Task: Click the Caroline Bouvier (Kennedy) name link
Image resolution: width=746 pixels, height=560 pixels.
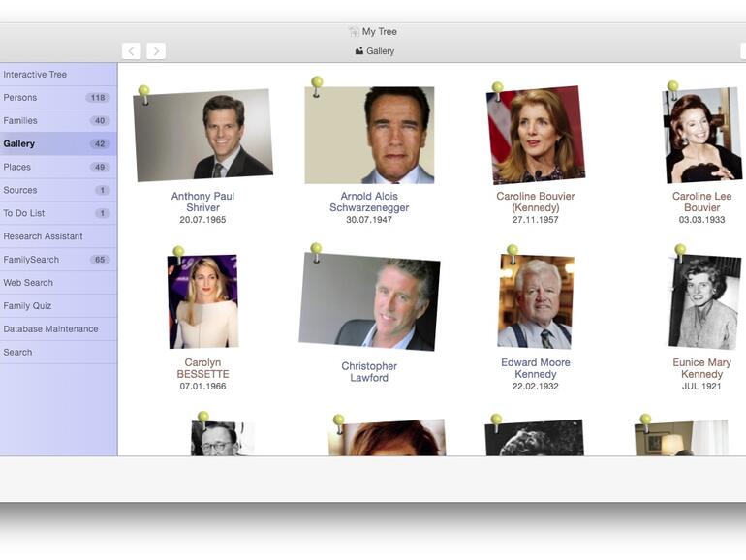Action: (536, 202)
